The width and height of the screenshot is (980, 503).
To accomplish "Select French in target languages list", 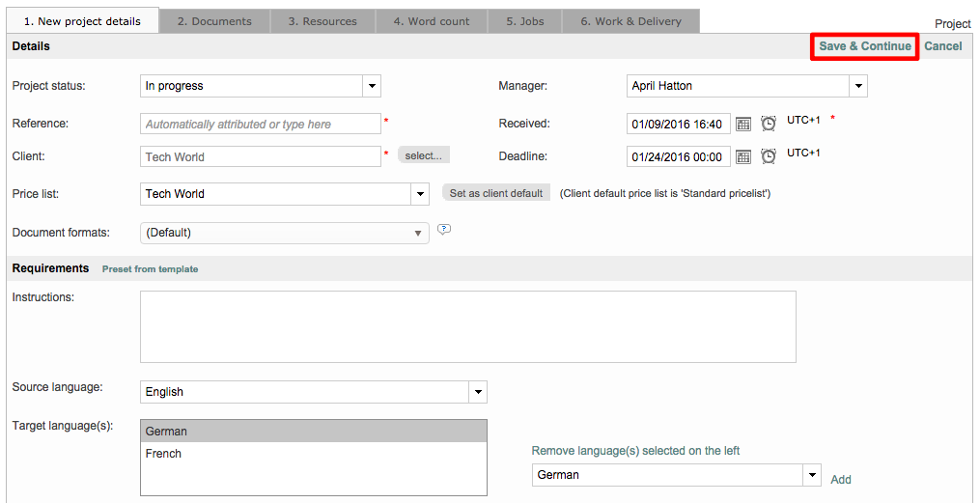I will [x=164, y=454].
